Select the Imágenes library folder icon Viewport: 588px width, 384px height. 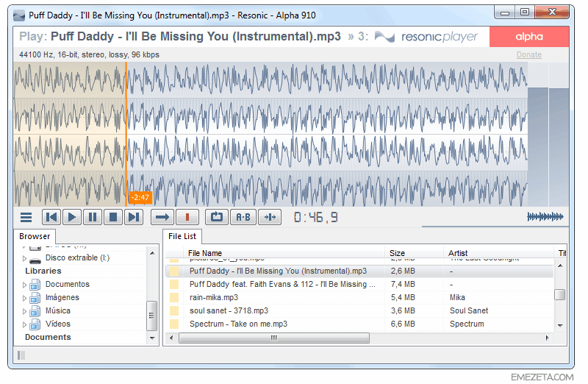[35, 298]
